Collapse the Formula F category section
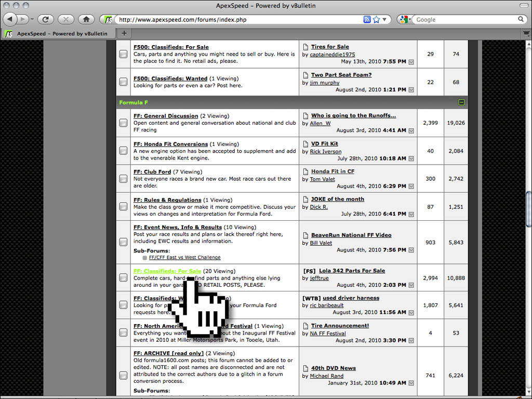Image resolution: width=532 pixels, height=399 pixels. click(x=461, y=102)
